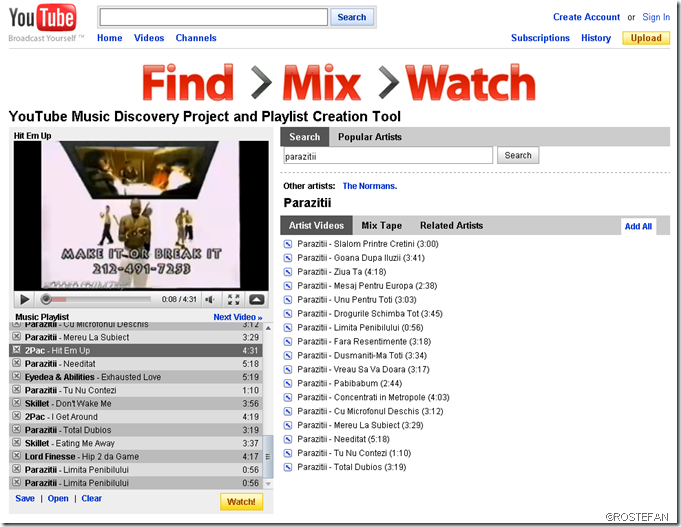Play the Hit Em Up video

click(x=24, y=299)
